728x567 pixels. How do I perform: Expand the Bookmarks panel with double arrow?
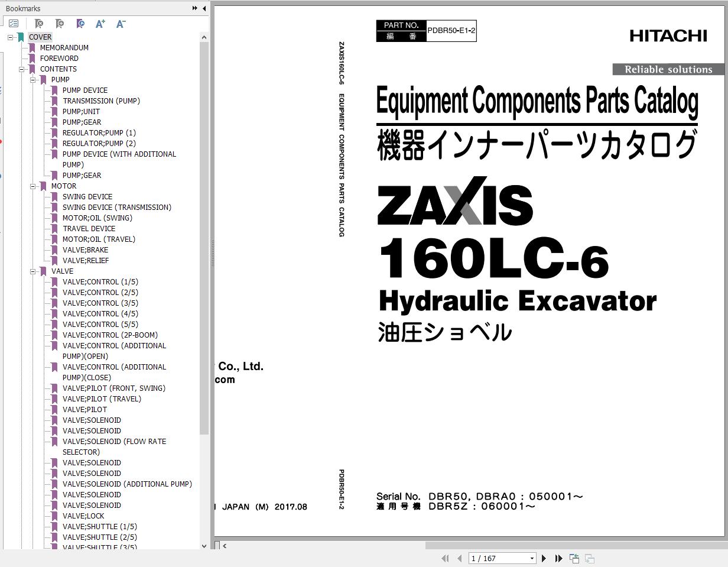194,8
